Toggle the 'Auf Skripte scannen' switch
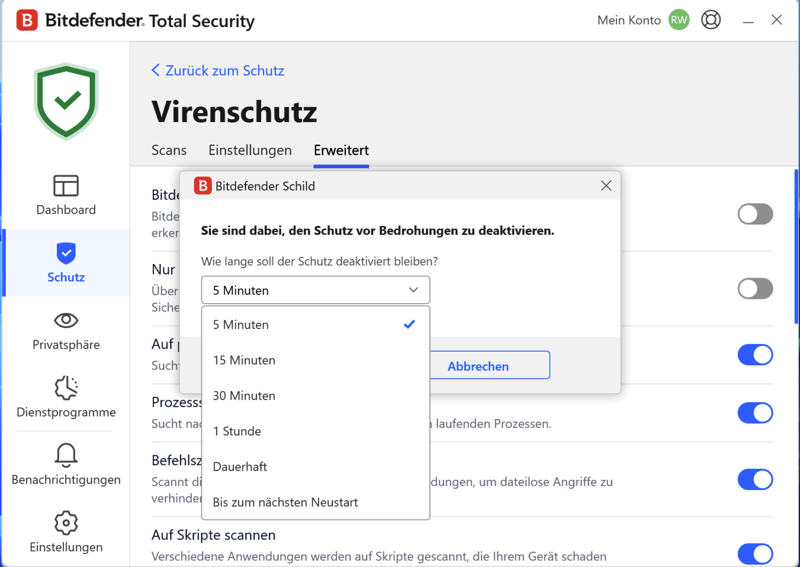The width and height of the screenshot is (800, 567). [x=755, y=554]
